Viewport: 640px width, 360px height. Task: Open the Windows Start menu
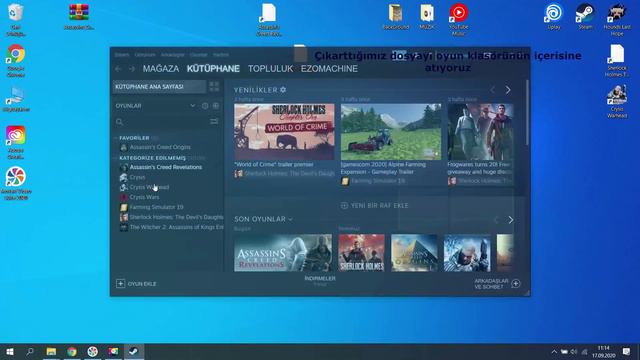[x=10, y=351]
